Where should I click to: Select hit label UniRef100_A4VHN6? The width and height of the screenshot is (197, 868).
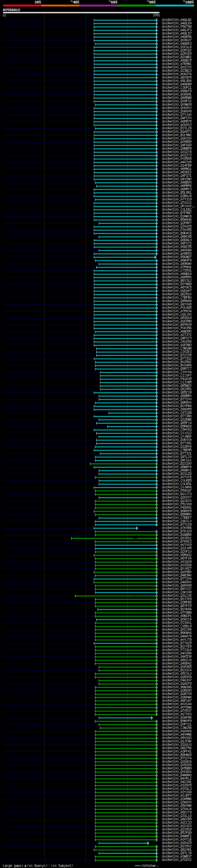click(x=177, y=735)
